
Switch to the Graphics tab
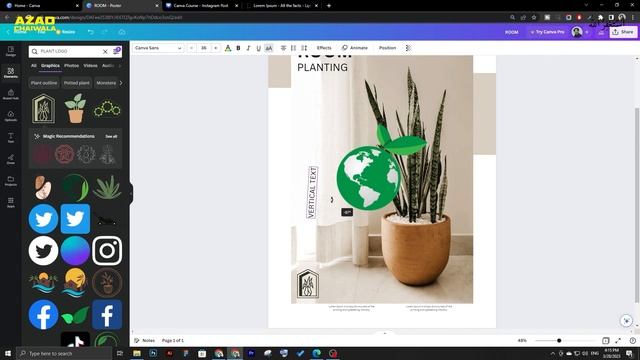(50, 65)
